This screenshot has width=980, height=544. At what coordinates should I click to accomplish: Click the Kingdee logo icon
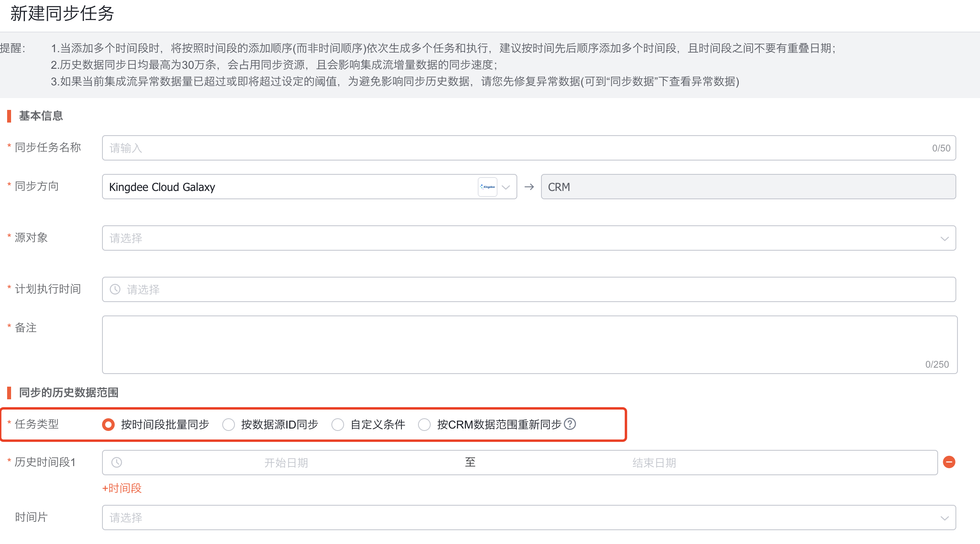[x=488, y=187]
